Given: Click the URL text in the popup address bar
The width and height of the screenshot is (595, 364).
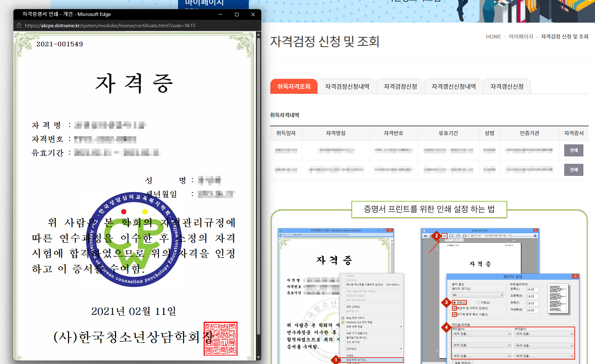Looking at the screenshot, I should (x=110, y=25).
